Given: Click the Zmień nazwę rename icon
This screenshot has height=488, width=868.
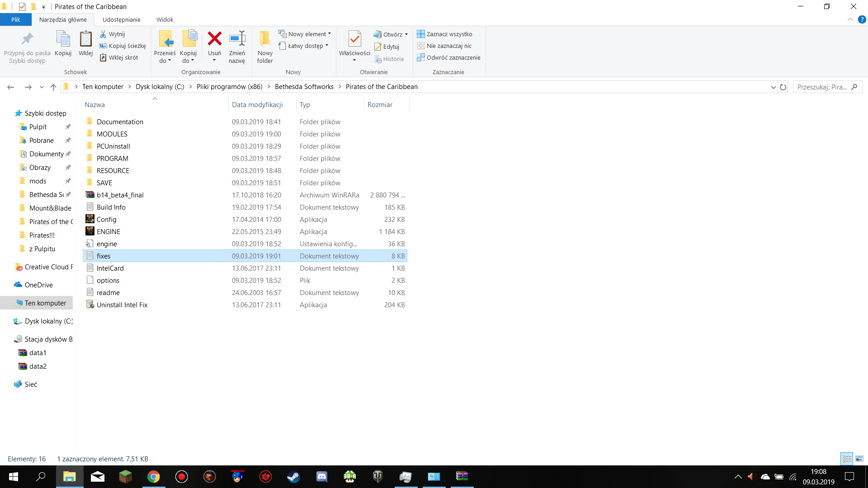Looking at the screenshot, I should tap(237, 39).
